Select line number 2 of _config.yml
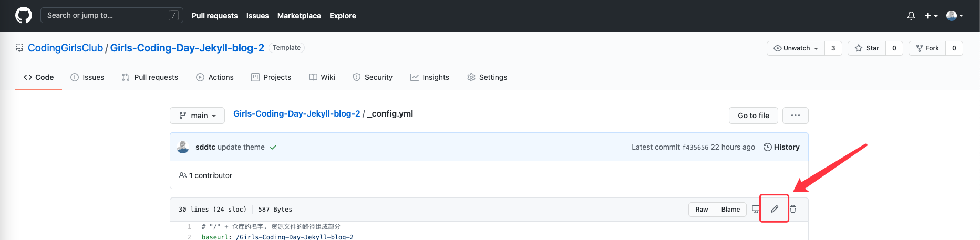Screen dimensions: 980x240 click(189, 237)
